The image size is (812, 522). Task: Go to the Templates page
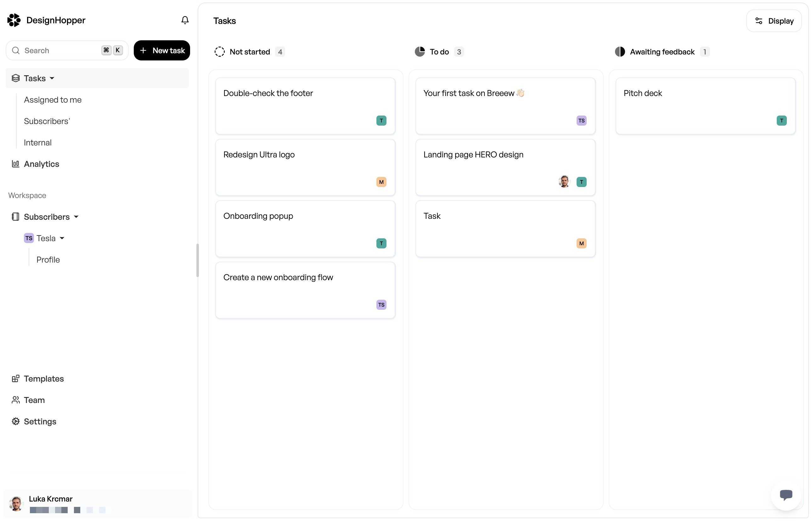44,379
